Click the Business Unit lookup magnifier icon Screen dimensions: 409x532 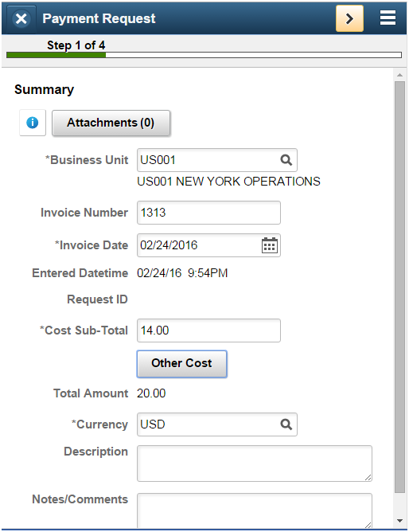click(286, 160)
